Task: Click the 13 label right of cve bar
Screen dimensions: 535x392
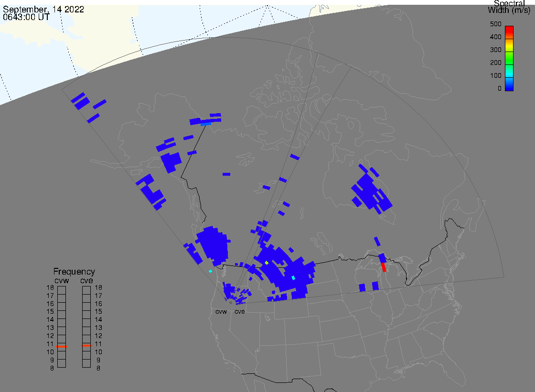Action: [x=98, y=328]
